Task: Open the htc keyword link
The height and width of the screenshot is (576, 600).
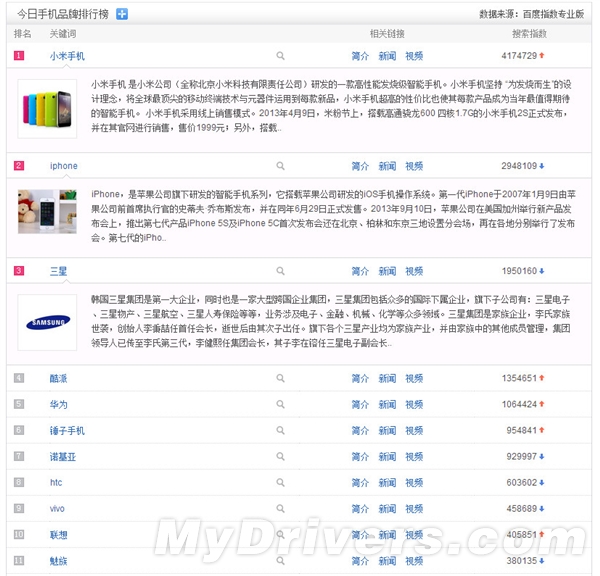Action: point(56,482)
